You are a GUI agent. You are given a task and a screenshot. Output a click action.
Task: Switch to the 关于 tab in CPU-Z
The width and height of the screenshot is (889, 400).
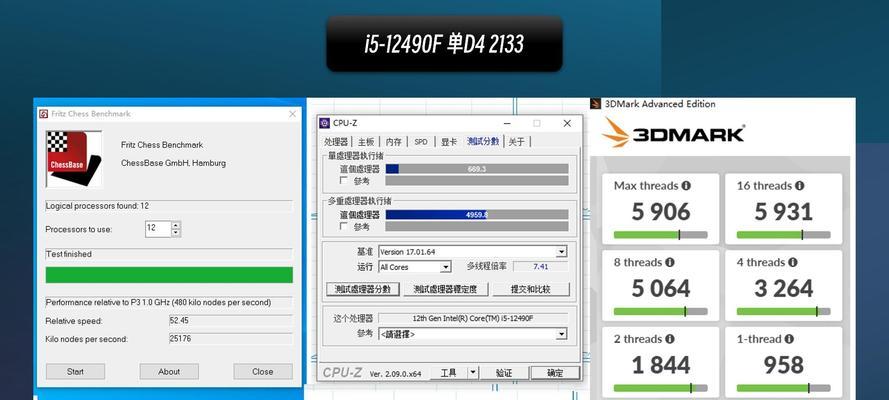pyautogui.click(x=516, y=142)
